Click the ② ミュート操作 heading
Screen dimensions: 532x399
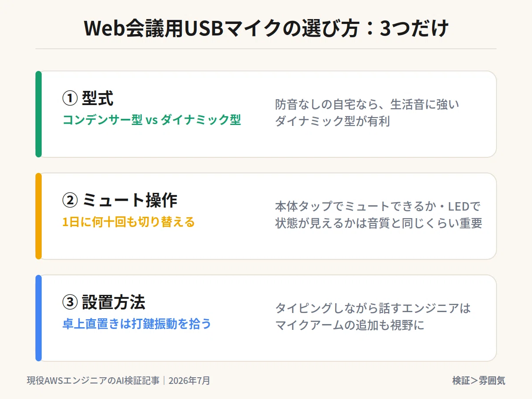point(120,200)
